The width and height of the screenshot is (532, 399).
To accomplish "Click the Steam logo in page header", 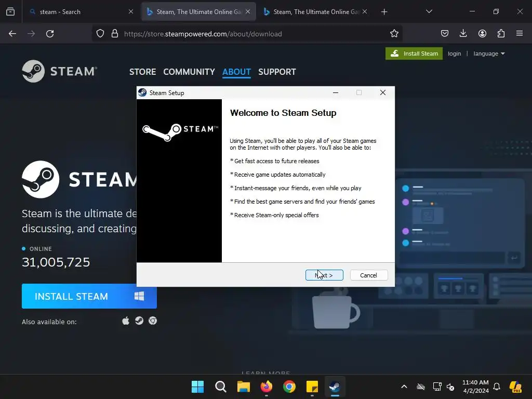I will coord(59,71).
